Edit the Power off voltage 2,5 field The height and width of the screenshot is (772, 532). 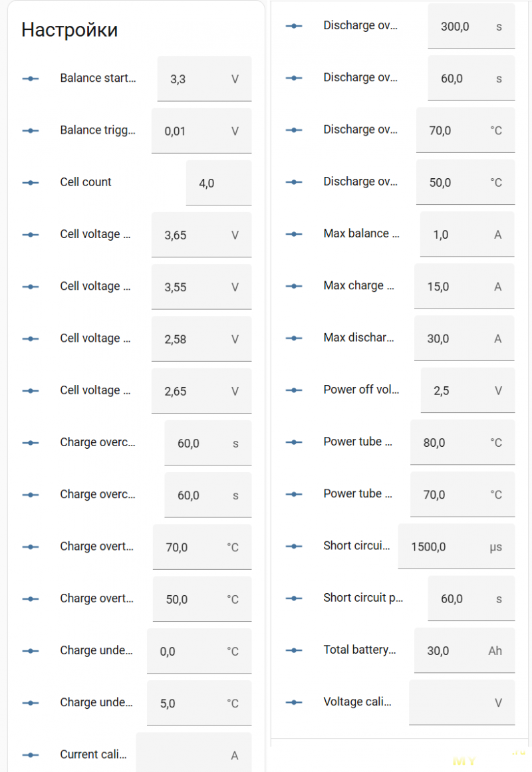459,391
